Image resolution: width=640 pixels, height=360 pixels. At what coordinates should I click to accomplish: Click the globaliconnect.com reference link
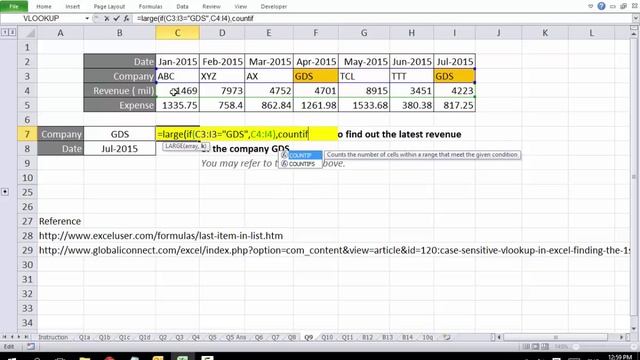coord(334,250)
